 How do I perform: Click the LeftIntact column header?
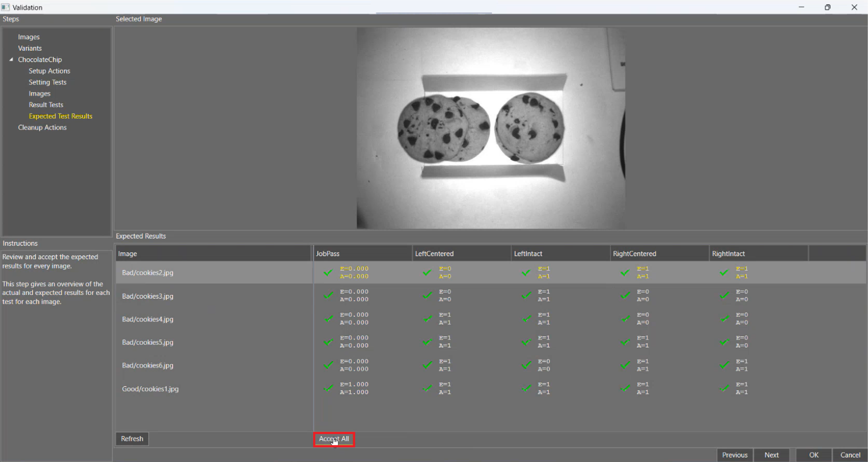click(x=528, y=253)
